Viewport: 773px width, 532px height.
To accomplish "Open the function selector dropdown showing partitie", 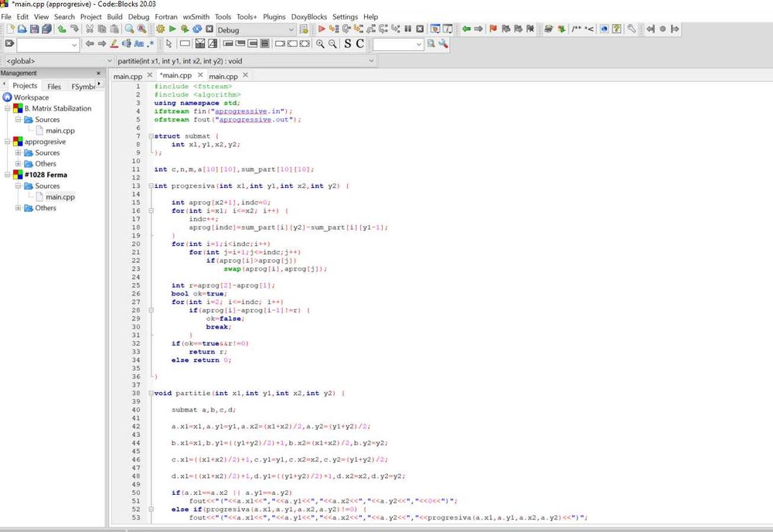I will click(x=372, y=60).
